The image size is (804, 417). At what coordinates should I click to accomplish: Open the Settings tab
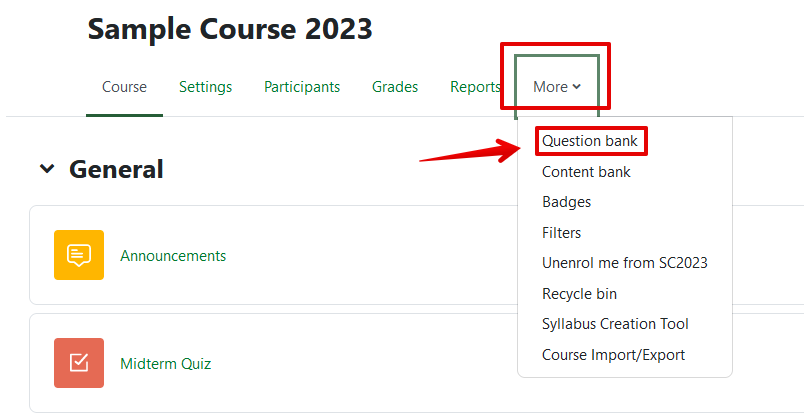[x=205, y=87]
